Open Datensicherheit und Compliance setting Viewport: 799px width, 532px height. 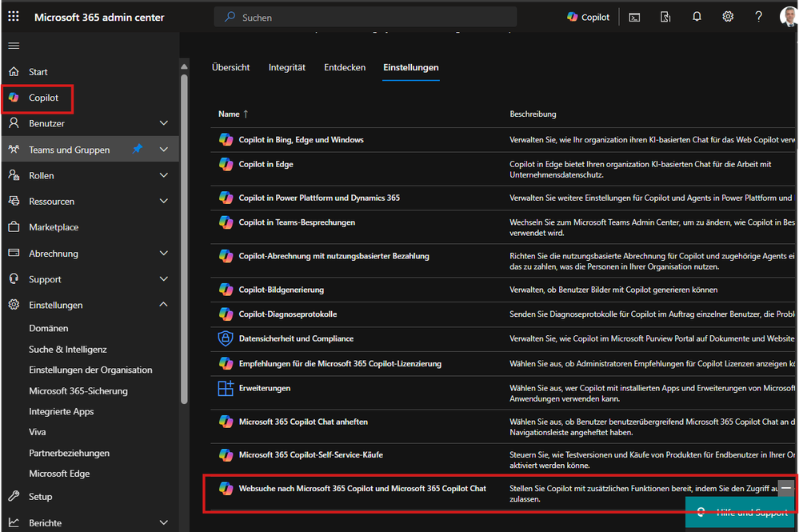[x=296, y=338]
